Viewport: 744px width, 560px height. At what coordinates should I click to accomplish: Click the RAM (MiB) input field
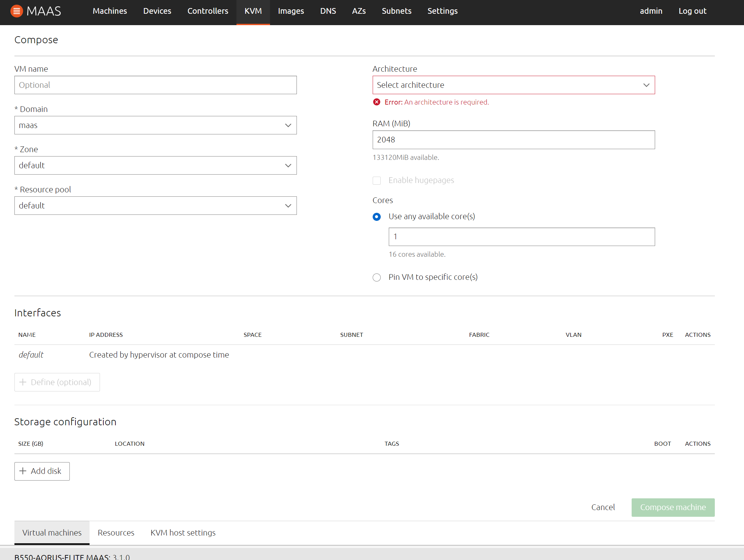tap(513, 140)
